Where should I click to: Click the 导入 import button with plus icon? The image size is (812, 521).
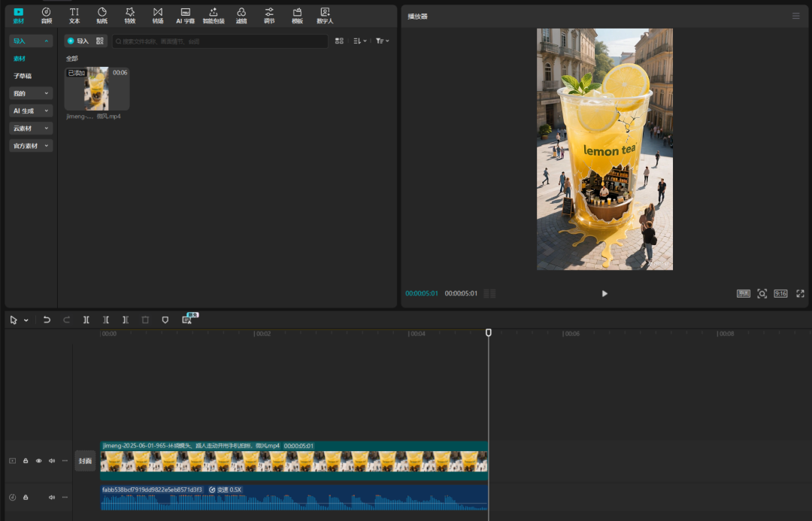[78, 41]
